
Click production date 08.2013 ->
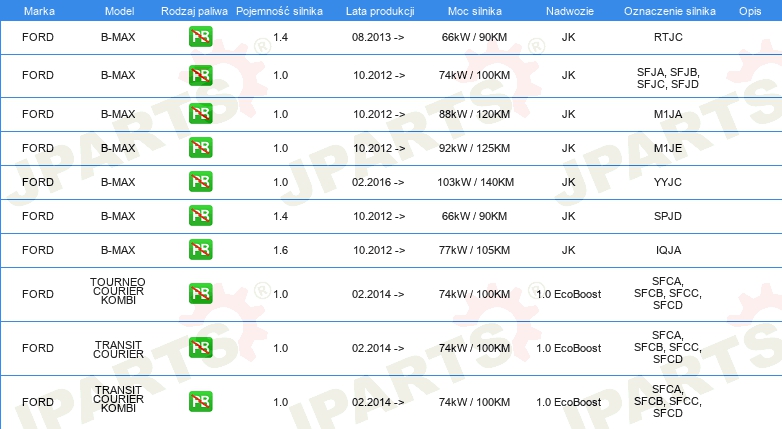coord(378,37)
